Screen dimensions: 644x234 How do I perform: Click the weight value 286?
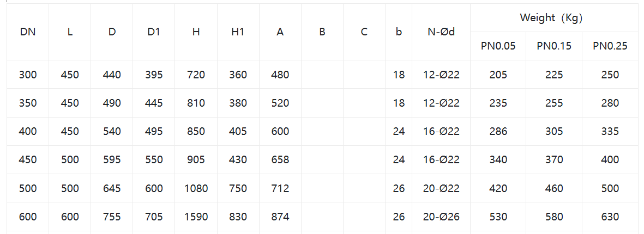click(x=498, y=131)
